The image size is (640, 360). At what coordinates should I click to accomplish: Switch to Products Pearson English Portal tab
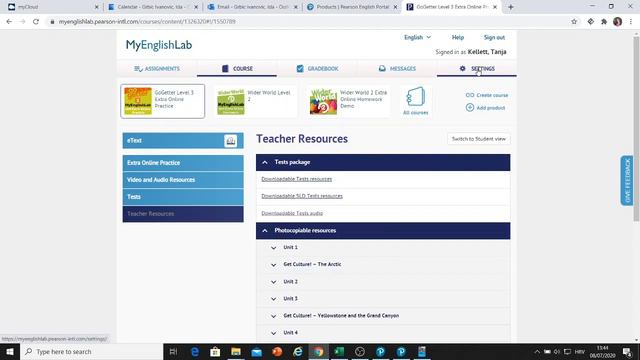[x=352, y=7]
